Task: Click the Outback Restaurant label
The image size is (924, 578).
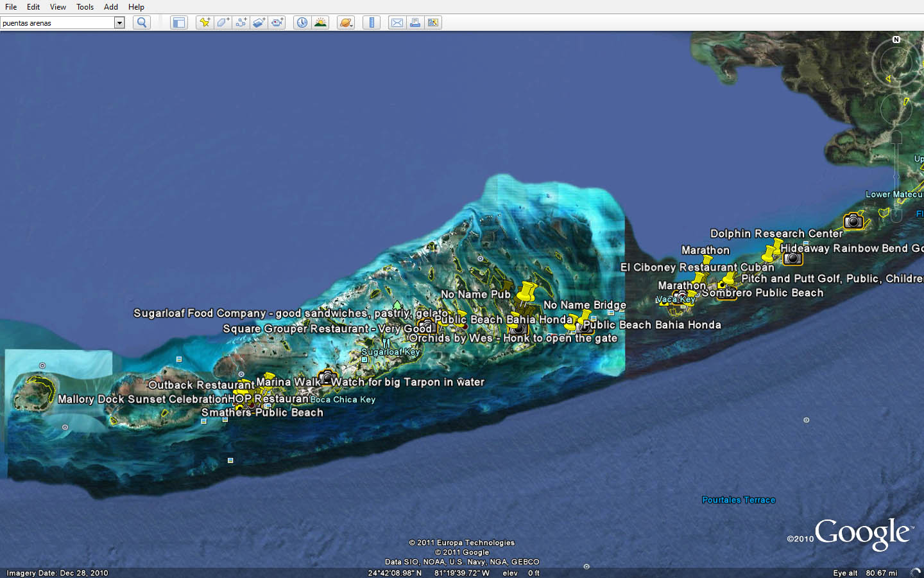Action: pyautogui.click(x=201, y=385)
